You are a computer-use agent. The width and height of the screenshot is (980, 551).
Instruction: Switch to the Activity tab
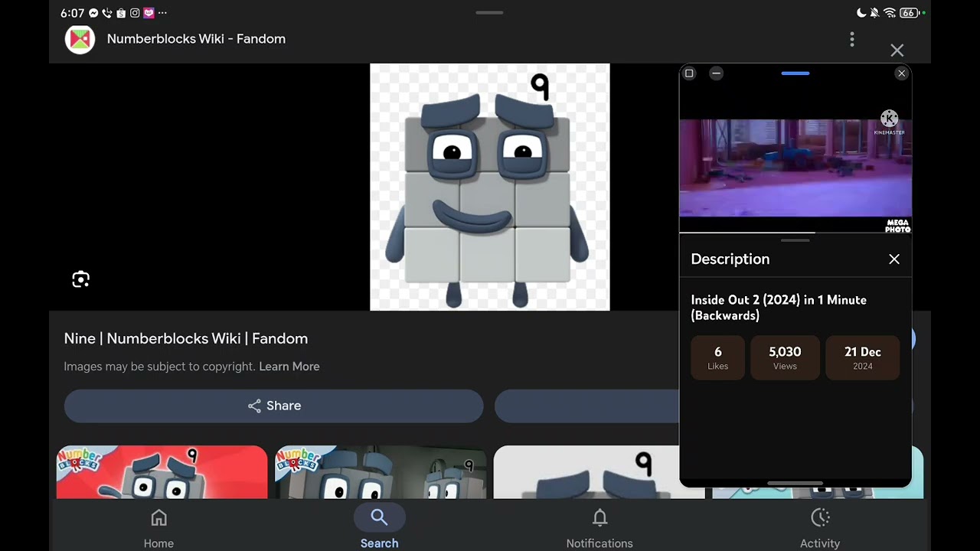(x=820, y=528)
